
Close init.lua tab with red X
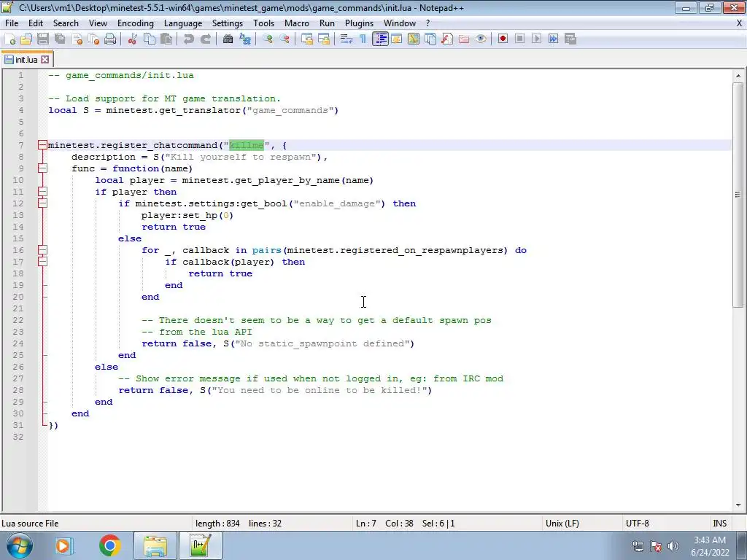tap(44, 60)
